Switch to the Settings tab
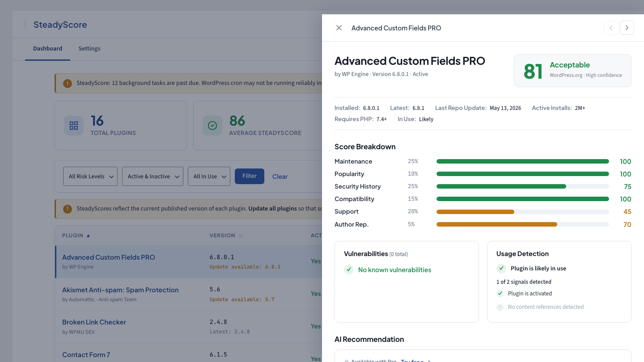 coord(89,48)
